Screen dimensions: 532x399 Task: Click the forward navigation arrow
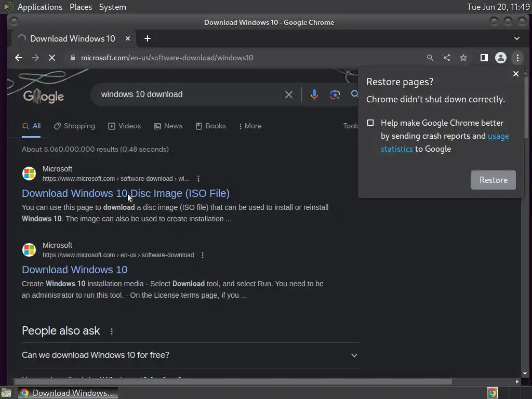coord(35,58)
